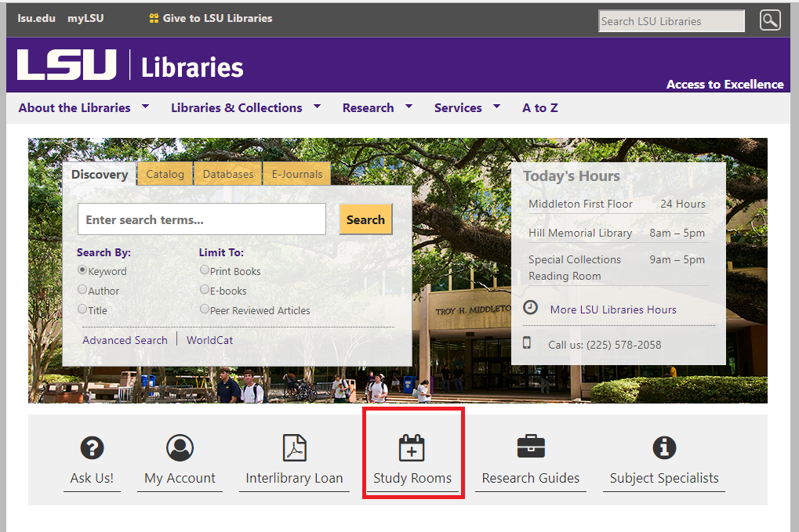Click the Middleton First Floor hours row
The width and height of the screenshot is (799, 532).
(616, 204)
